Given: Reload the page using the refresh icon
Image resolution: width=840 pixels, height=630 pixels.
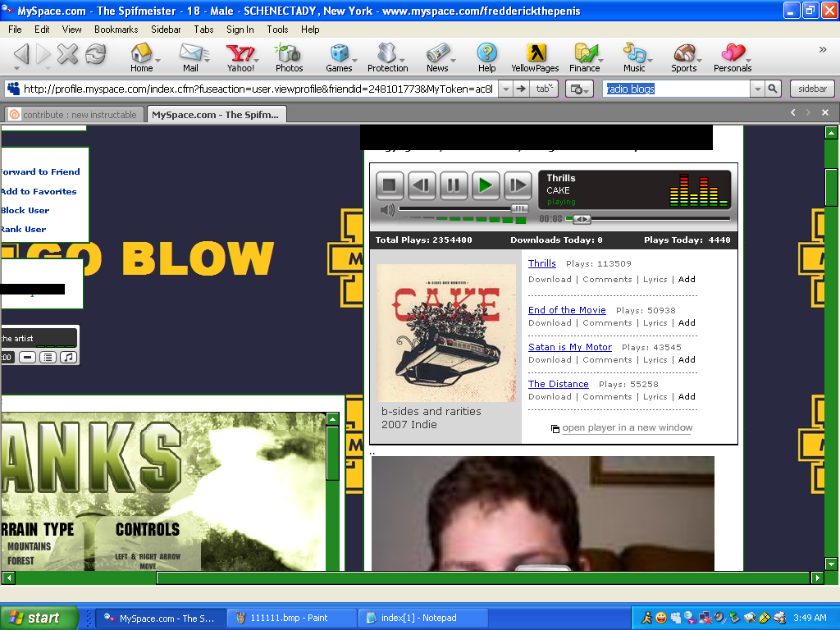Looking at the screenshot, I should (96, 53).
